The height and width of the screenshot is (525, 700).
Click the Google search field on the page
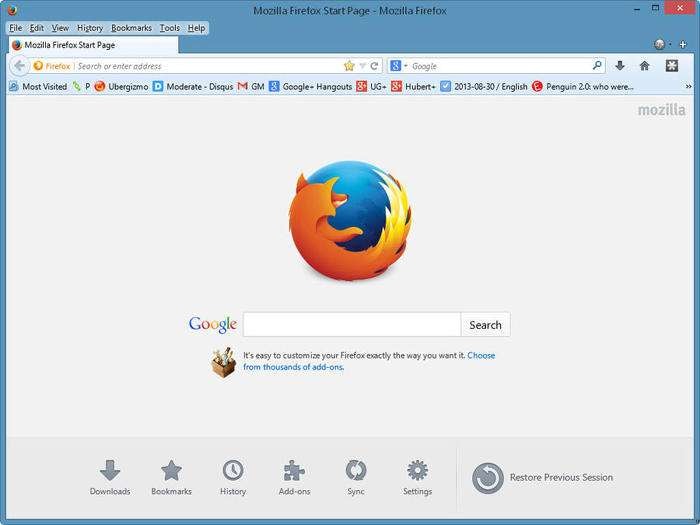(x=351, y=325)
